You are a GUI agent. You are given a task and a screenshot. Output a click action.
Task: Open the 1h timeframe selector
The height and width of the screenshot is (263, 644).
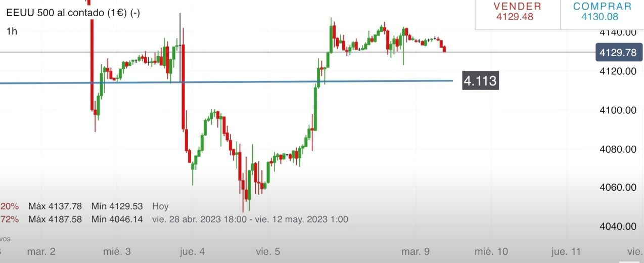[x=12, y=31]
